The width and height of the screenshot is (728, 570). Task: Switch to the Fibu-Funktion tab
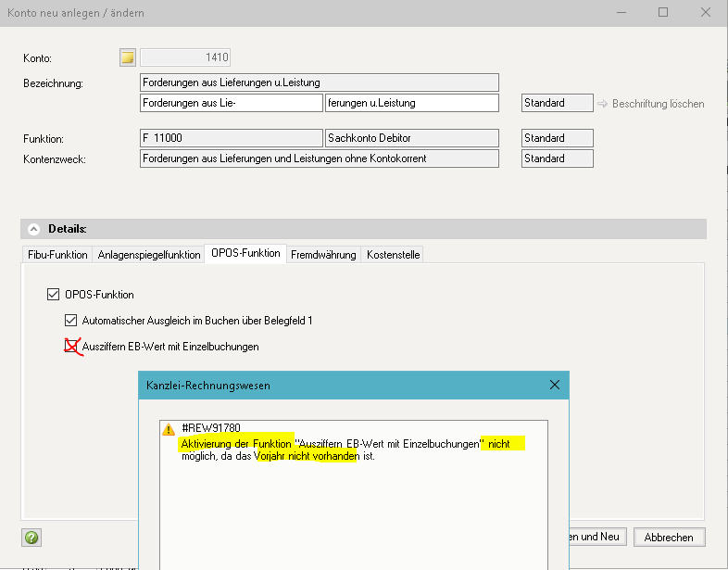point(57,255)
